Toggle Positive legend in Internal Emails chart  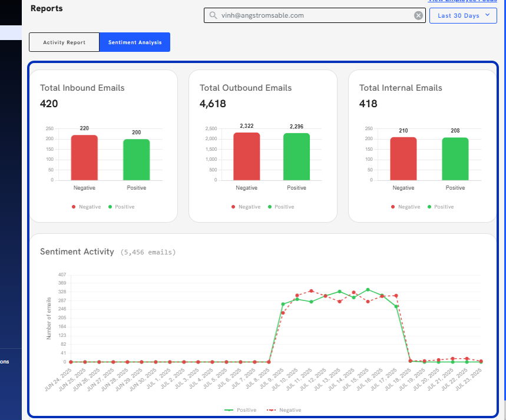441,207
